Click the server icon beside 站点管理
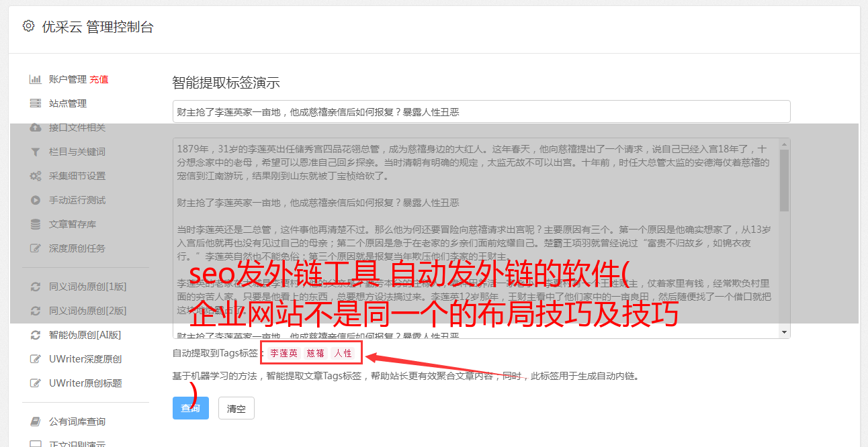The image size is (868, 447). coord(36,103)
